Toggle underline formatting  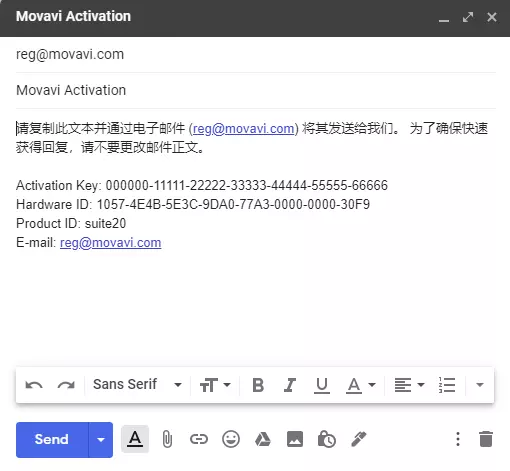(322, 385)
